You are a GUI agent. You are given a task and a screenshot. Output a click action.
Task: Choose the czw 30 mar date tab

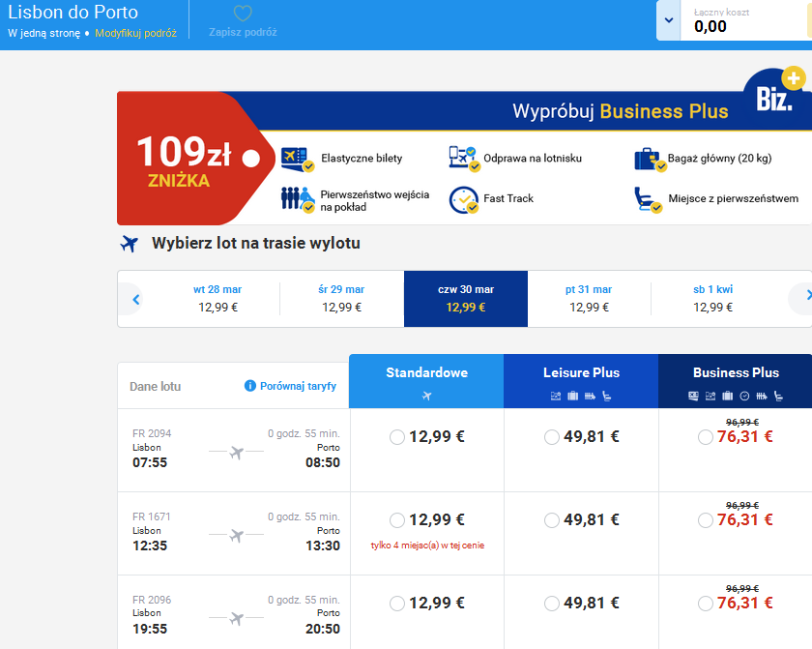466,298
